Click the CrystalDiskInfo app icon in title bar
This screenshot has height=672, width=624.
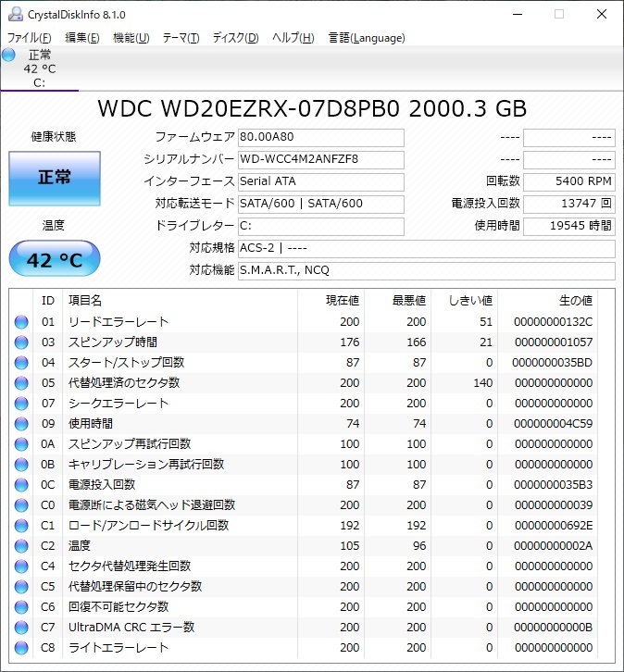[x=16, y=14]
